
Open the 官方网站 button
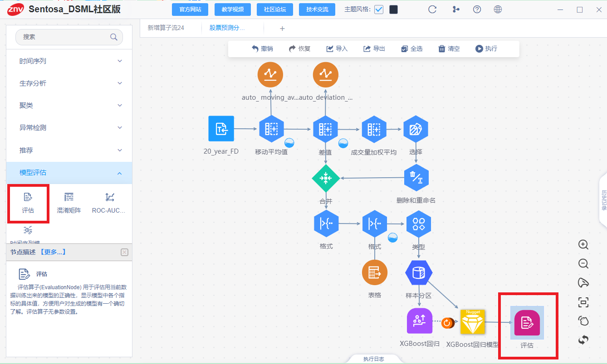point(190,10)
